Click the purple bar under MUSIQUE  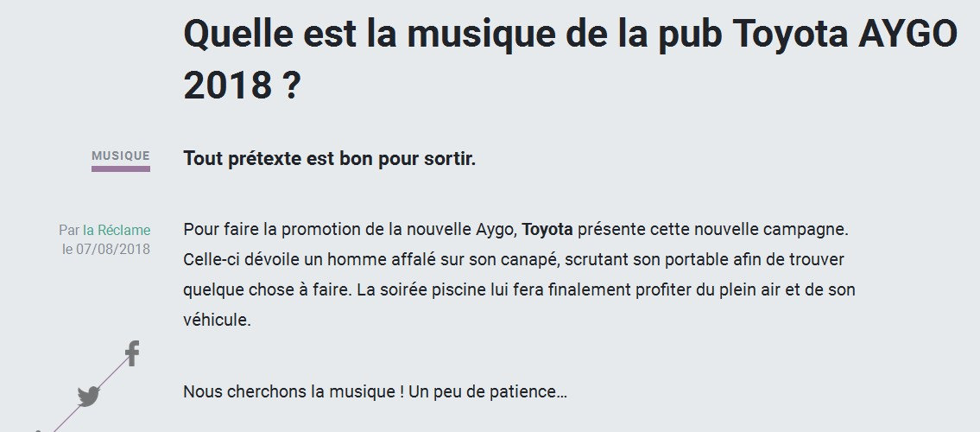coord(121,168)
